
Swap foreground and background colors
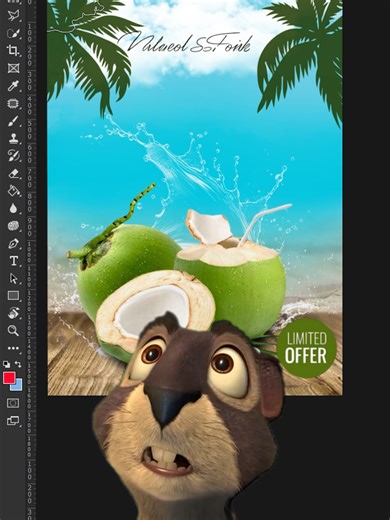(18, 364)
